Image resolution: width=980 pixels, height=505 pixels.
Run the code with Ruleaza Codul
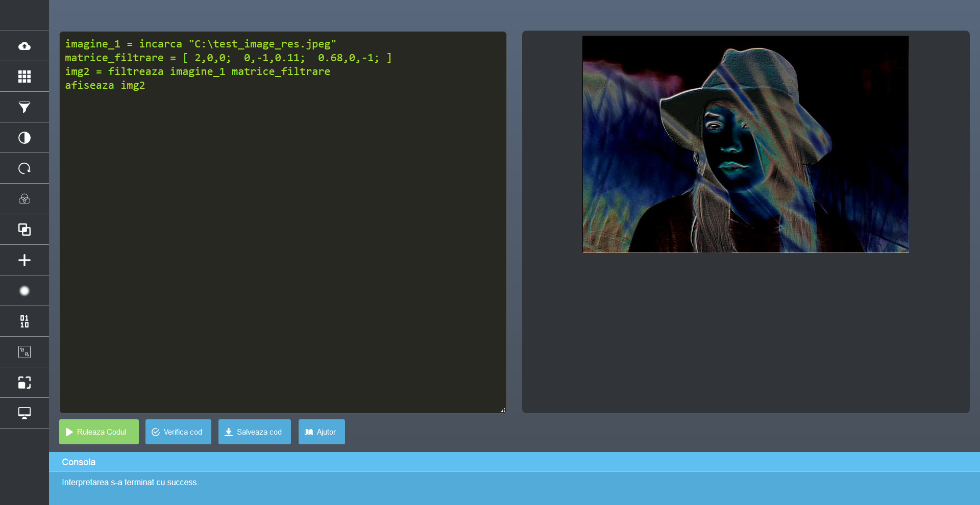tap(99, 432)
